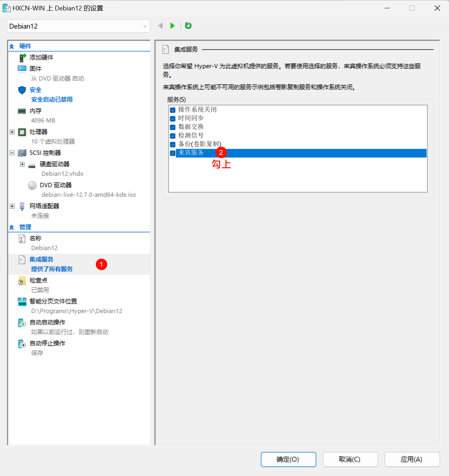Viewport: 449px width, 476px height.
Task: Select 名称 under management
Action: tap(36, 238)
